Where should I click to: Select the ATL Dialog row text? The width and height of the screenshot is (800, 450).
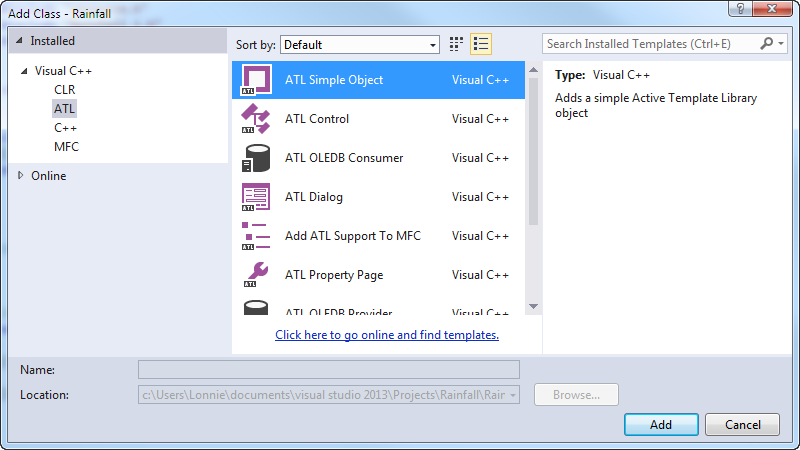pos(314,197)
